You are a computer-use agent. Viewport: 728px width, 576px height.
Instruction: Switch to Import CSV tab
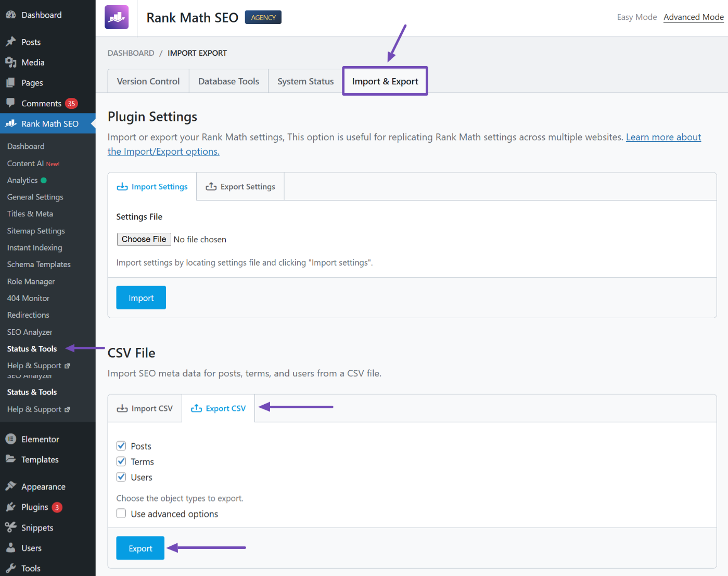point(145,408)
